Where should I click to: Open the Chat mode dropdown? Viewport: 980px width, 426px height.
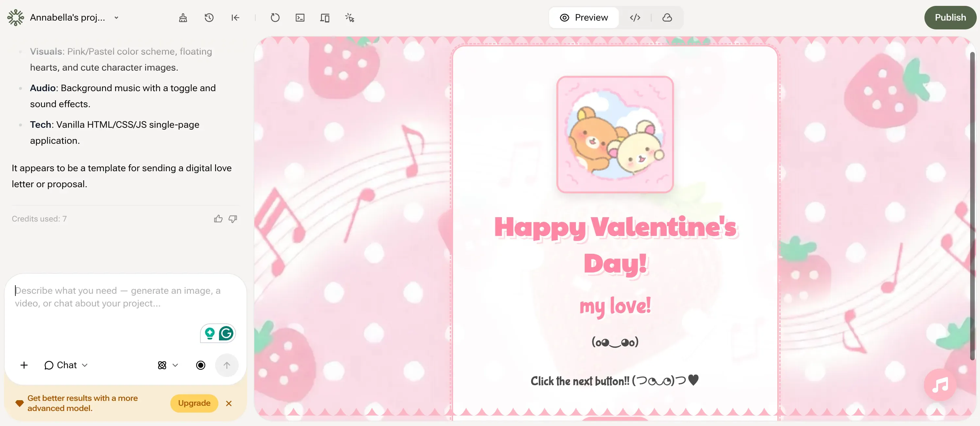[x=66, y=365]
